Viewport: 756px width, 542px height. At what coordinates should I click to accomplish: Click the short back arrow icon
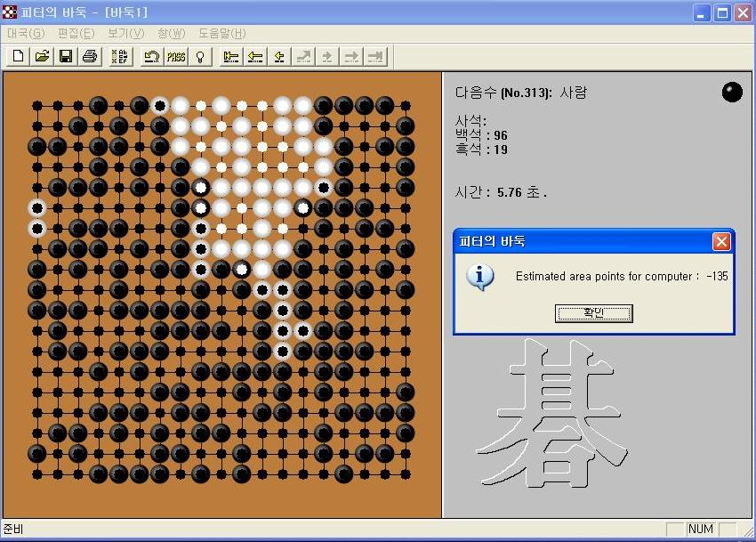(x=279, y=57)
